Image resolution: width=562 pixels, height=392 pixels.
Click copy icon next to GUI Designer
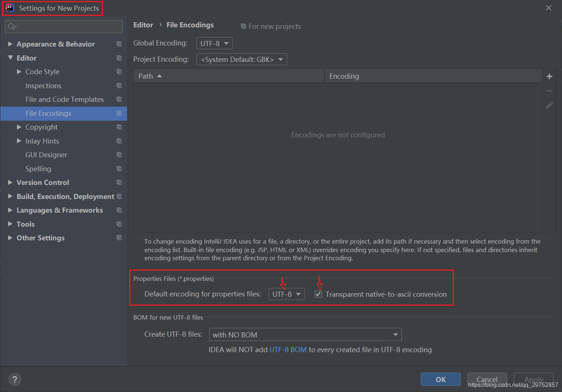pos(119,155)
